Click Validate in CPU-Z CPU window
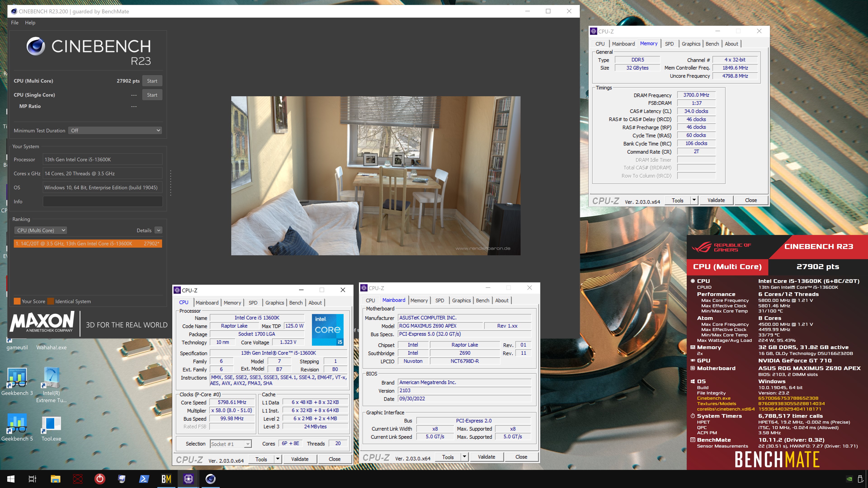868x488 pixels. [300, 459]
